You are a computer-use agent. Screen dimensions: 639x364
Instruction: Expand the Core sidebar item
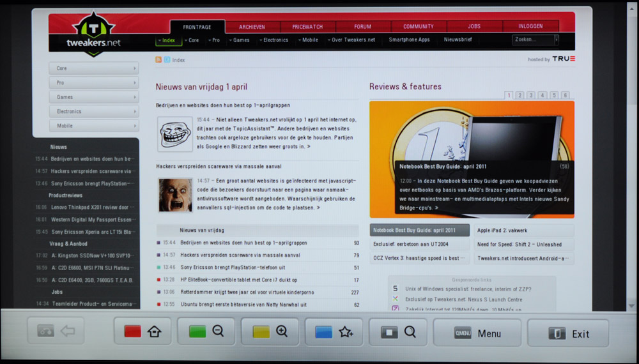click(x=94, y=68)
